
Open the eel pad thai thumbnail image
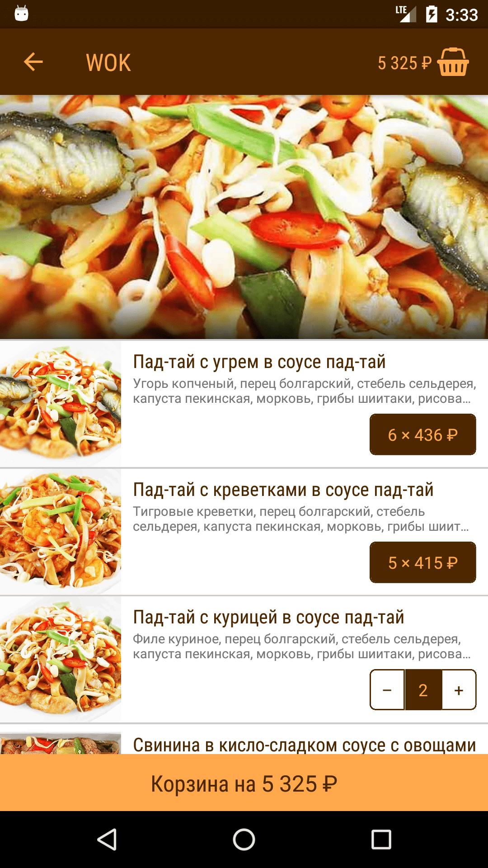pos(61,404)
